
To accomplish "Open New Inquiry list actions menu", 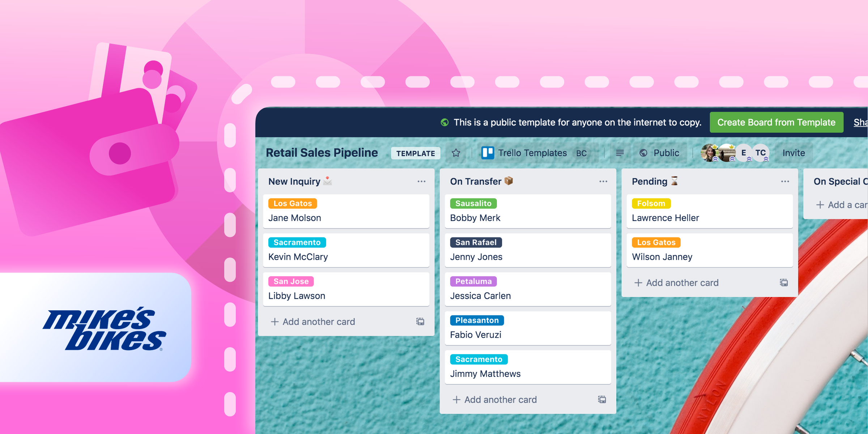I will [421, 182].
